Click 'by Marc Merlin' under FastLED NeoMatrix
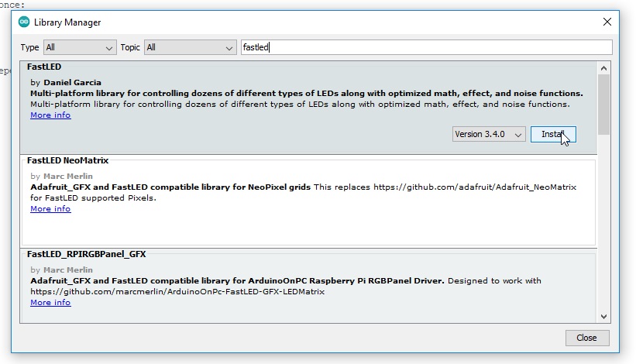This screenshot has width=636, height=364. pyautogui.click(x=61, y=176)
